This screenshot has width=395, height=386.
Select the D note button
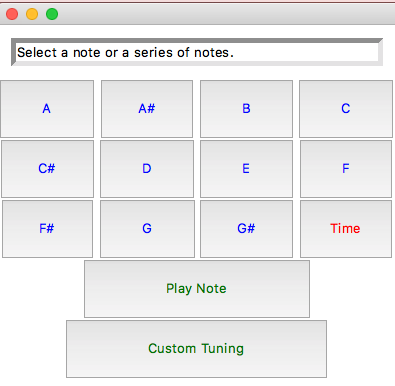[x=147, y=169]
